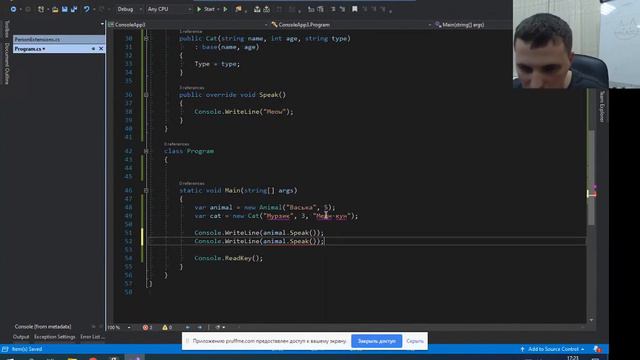This screenshot has width=640, height=360.
Task: Click the 'var animal = new Animal' line
Action: (264, 208)
